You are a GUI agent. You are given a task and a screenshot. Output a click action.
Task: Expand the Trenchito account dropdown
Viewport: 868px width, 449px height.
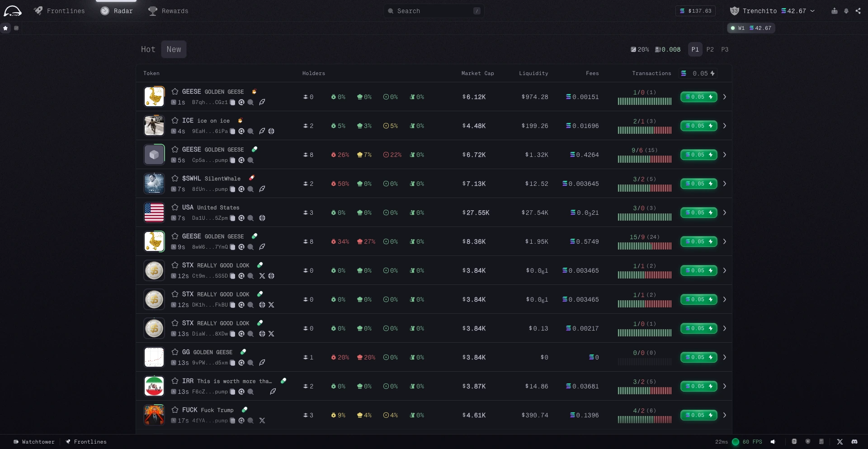812,11
